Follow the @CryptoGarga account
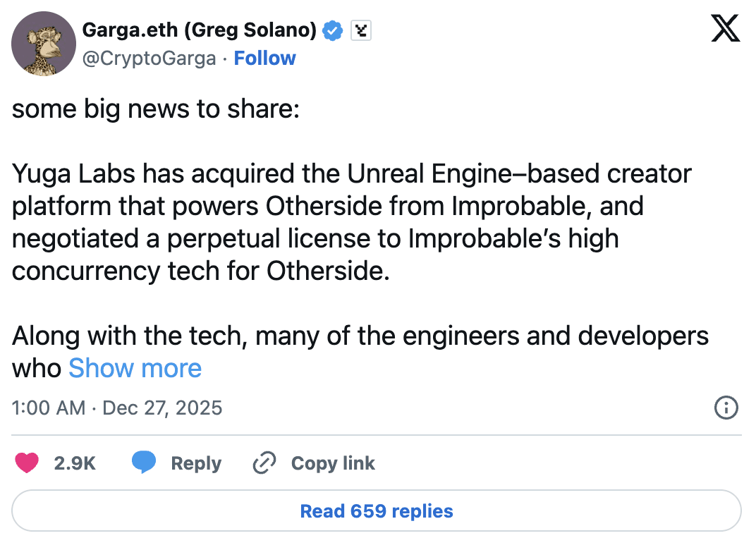 pos(264,58)
